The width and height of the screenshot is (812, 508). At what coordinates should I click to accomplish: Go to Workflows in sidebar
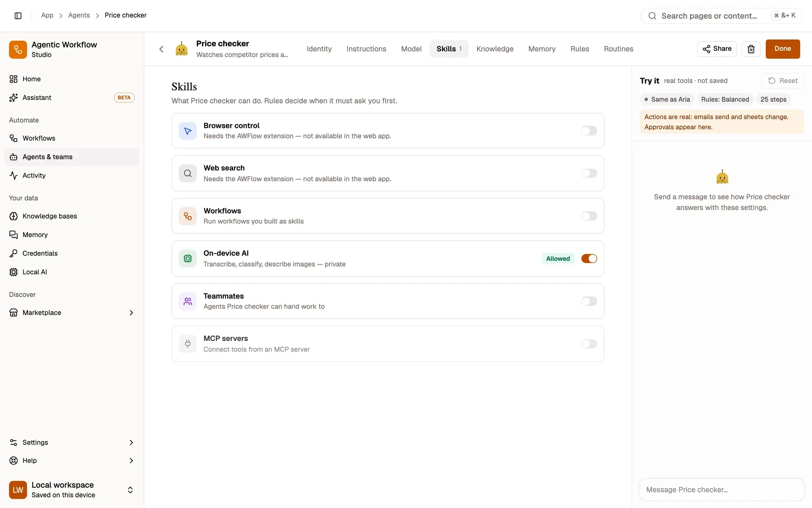[72, 138]
